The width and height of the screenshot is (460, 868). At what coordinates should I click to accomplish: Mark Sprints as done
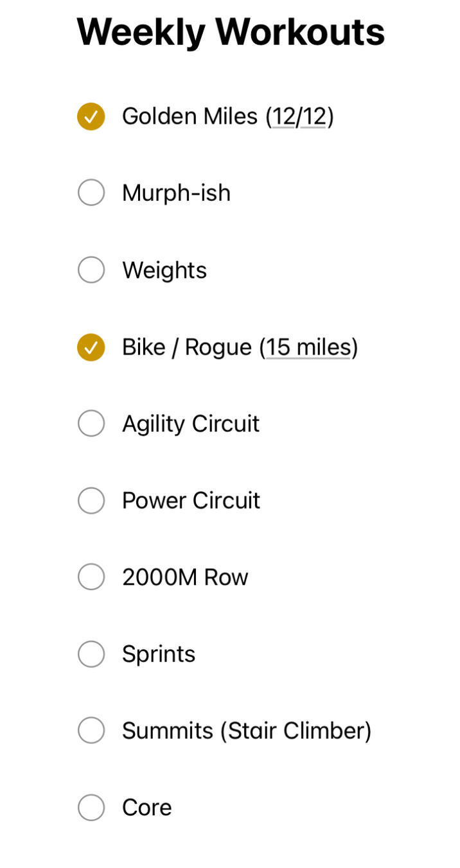click(91, 654)
